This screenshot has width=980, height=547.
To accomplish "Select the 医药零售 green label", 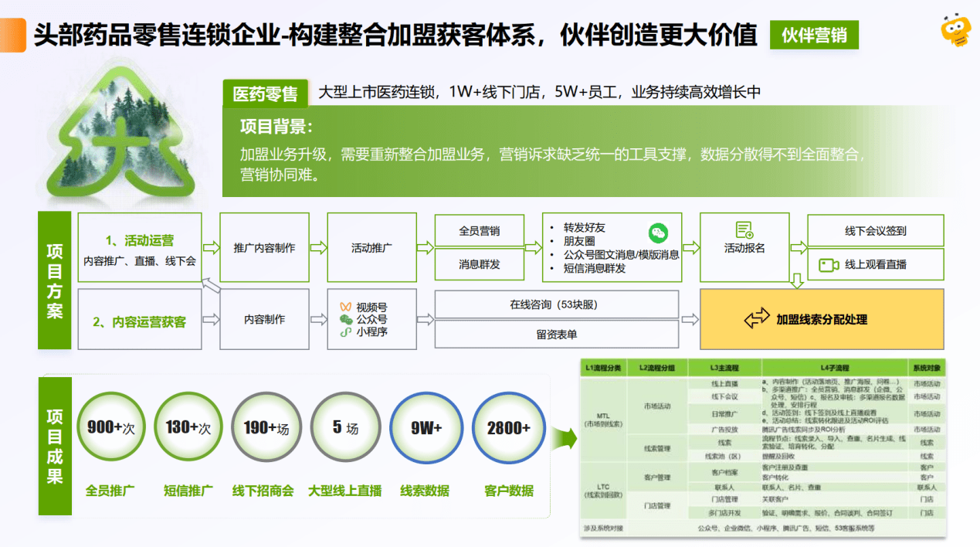I will [x=265, y=93].
